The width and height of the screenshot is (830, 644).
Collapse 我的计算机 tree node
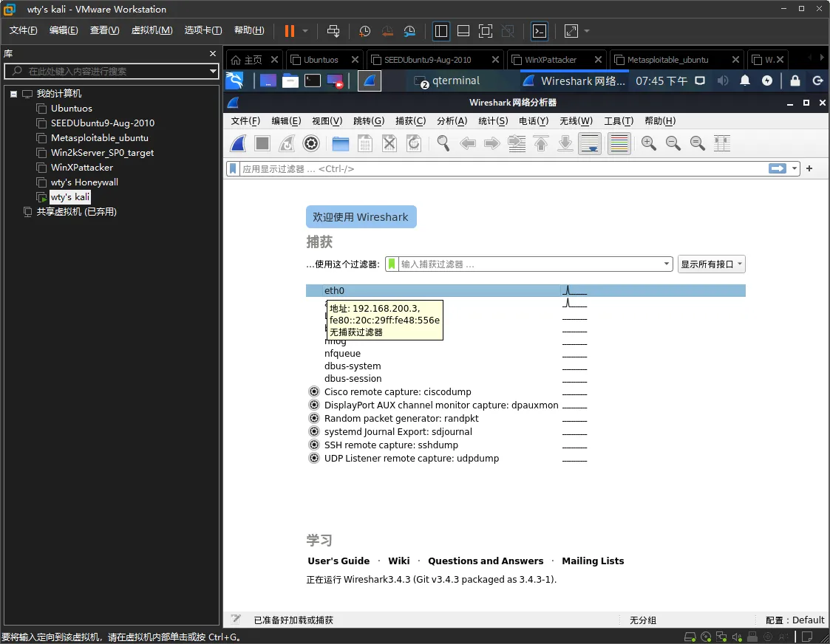14,94
